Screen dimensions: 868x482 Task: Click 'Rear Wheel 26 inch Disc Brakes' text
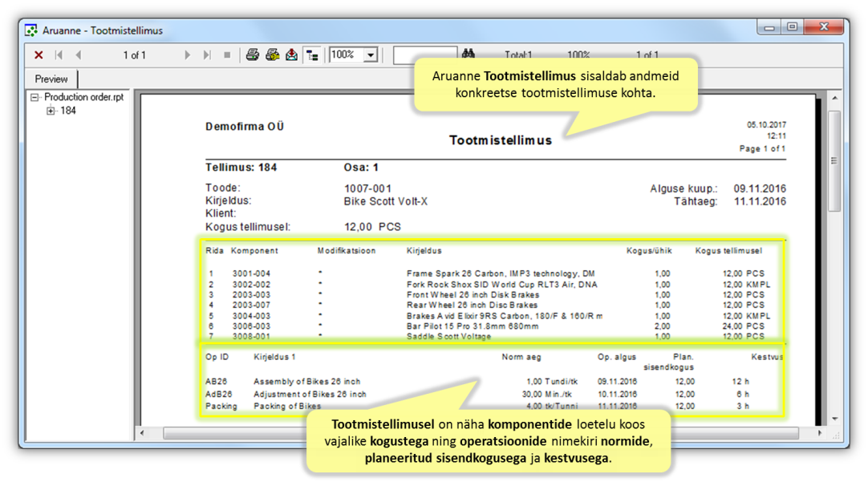(x=473, y=305)
